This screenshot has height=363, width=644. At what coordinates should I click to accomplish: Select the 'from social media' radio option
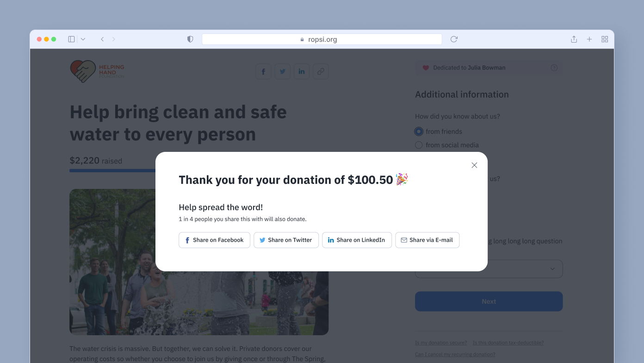coord(419,145)
